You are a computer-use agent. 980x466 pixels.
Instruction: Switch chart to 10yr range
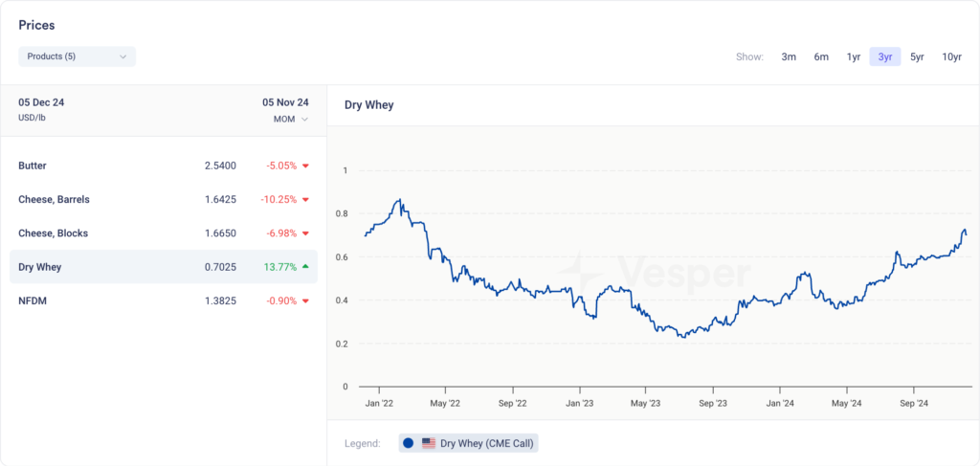[951, 56]
